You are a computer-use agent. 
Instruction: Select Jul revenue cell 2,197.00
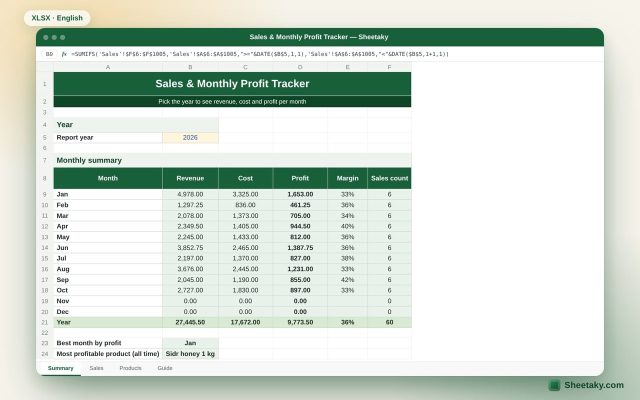(x=190, y=258)
